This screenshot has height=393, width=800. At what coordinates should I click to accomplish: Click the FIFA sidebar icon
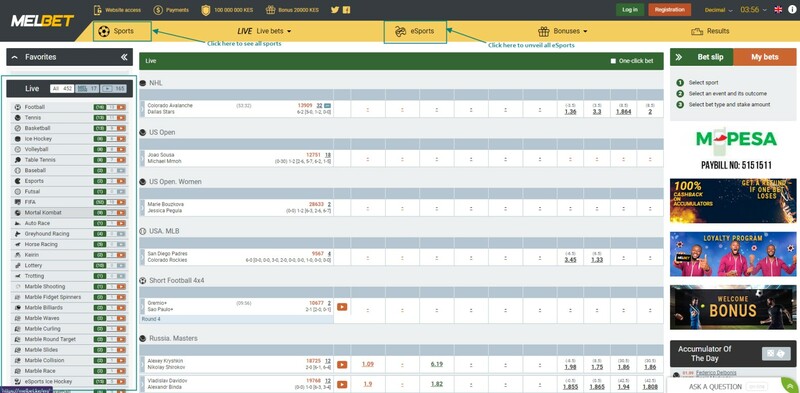pyautogui.click(x=18, y=202)
